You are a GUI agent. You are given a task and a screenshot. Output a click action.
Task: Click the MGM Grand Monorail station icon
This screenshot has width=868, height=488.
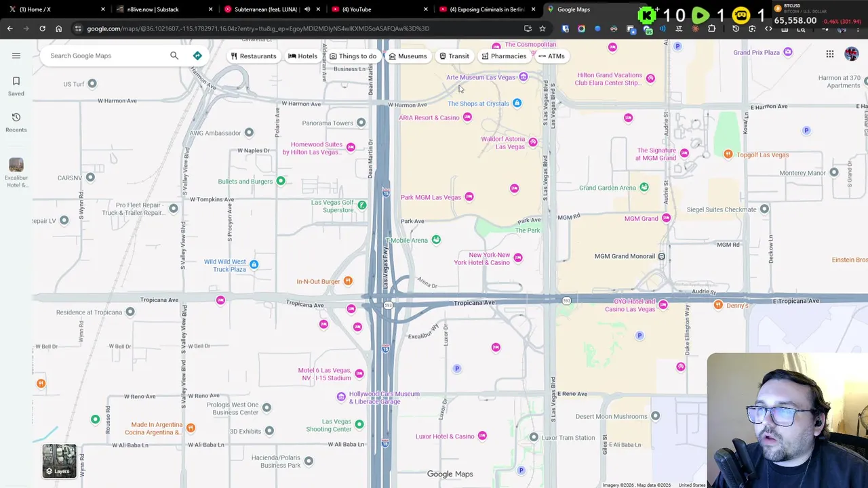pyautogui.click(x=661, y=256)
